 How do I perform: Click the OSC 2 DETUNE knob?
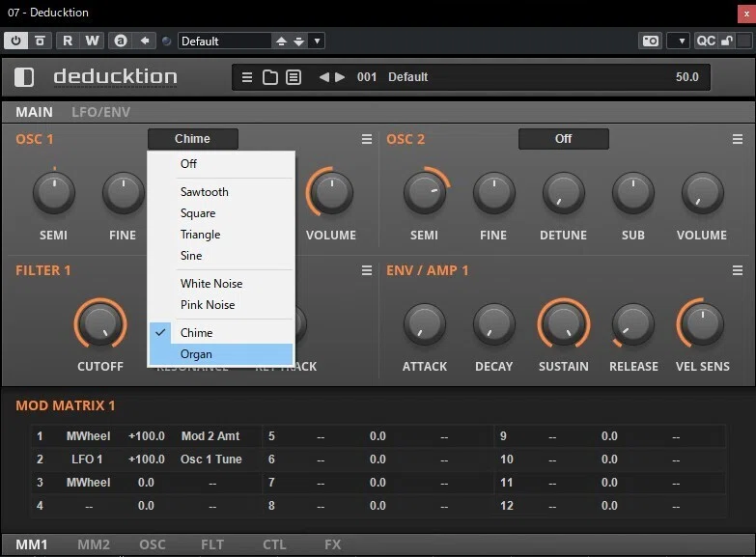[x=564, y=193]
